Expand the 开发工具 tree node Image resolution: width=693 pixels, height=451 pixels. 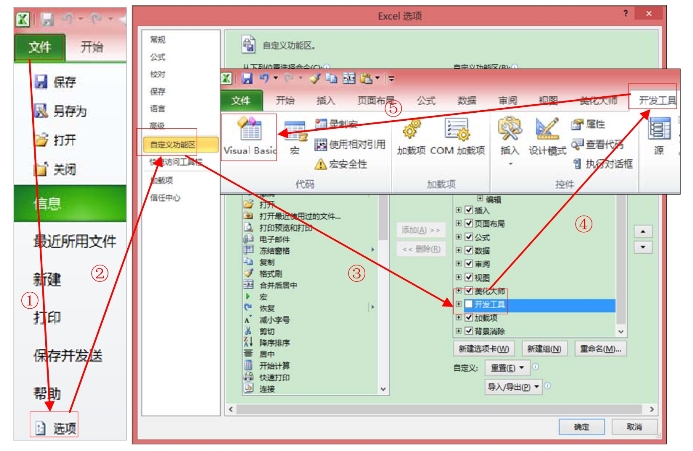[459, 304]
